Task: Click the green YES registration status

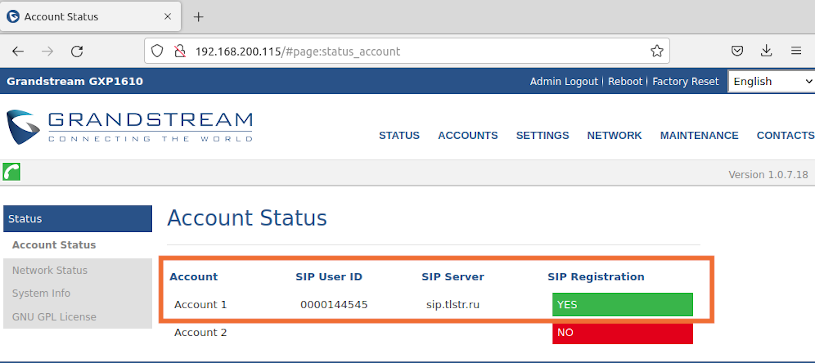Action: click(622, 304)
